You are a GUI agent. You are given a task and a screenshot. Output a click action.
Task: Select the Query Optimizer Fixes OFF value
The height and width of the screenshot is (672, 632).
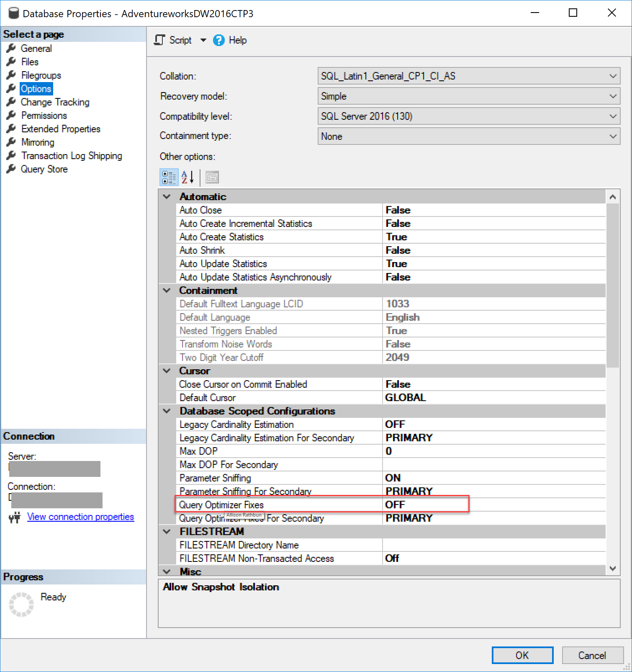[x=395, y=505]
